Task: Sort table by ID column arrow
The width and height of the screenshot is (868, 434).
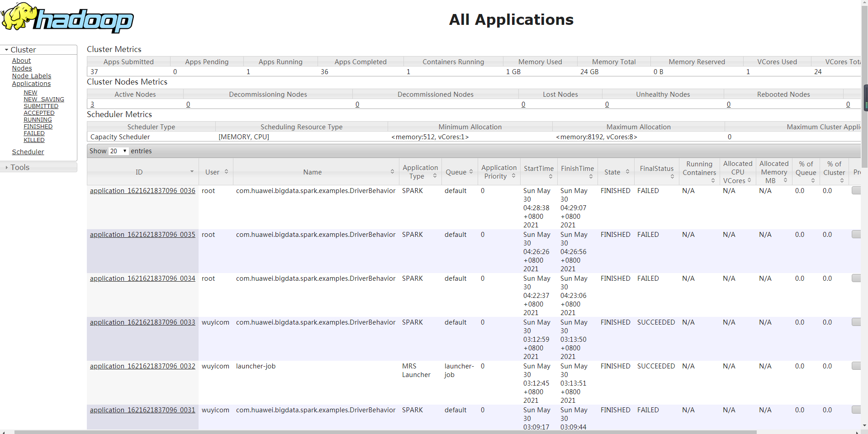Action: tap(192, 172)
